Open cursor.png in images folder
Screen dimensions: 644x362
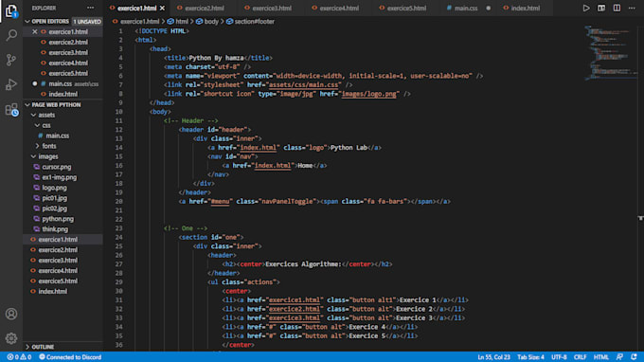click(56, 167)
